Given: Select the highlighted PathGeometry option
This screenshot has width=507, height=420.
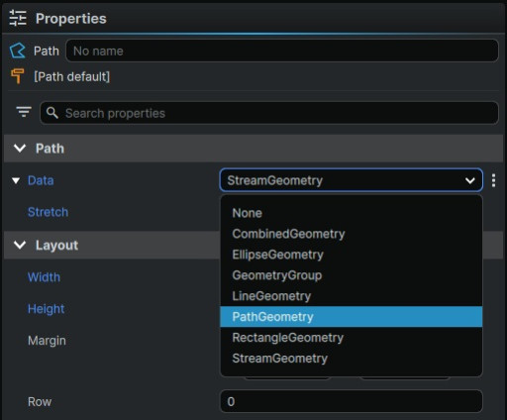Looking at the screenshot, I should [x=352, y=317].
